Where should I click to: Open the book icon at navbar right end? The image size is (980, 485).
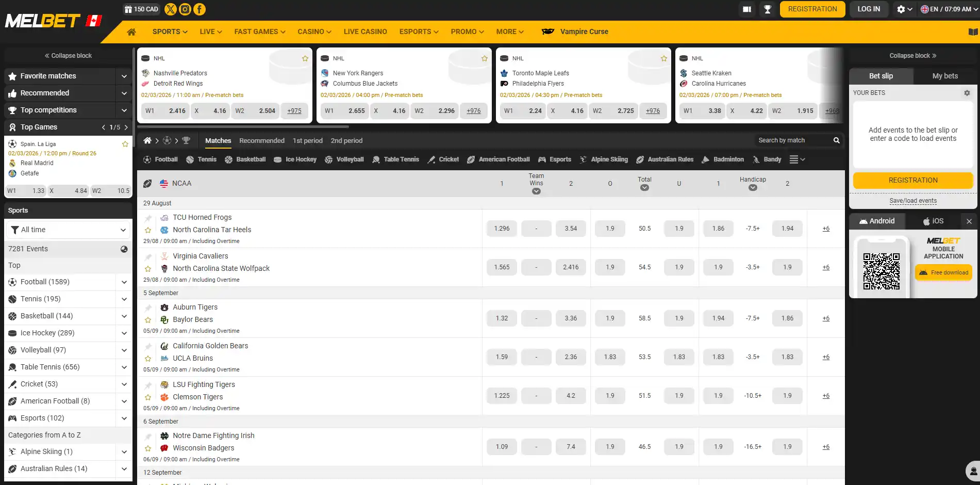point(973,31)
